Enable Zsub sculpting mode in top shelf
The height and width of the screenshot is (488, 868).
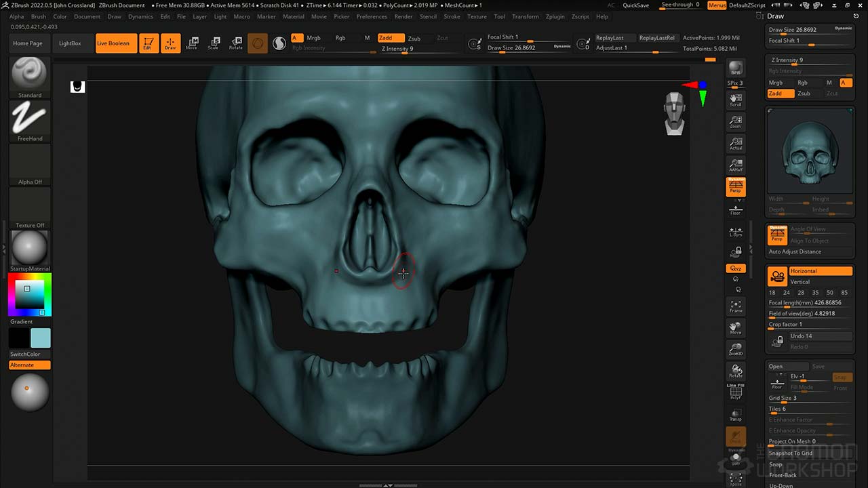[x=414, y=39]
